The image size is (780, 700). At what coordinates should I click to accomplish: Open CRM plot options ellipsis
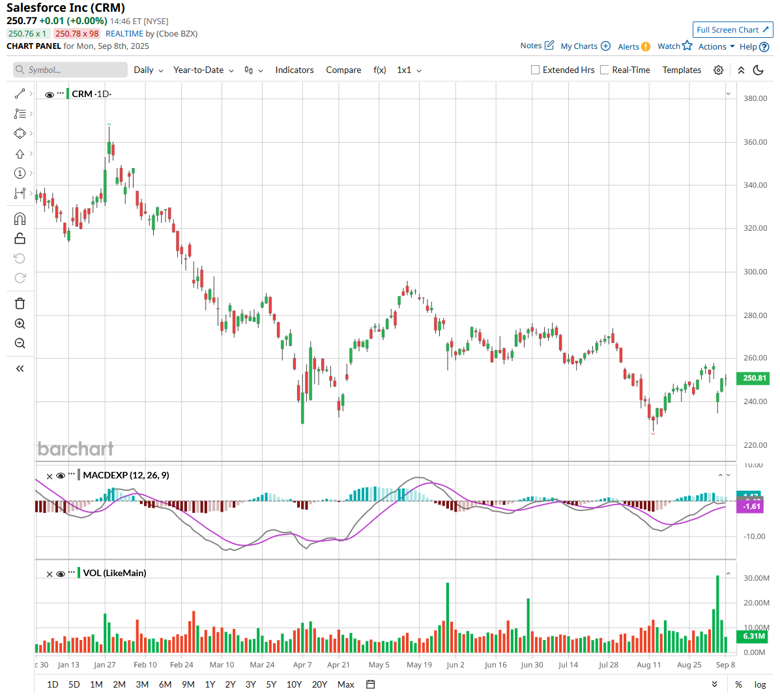(60, 93)
